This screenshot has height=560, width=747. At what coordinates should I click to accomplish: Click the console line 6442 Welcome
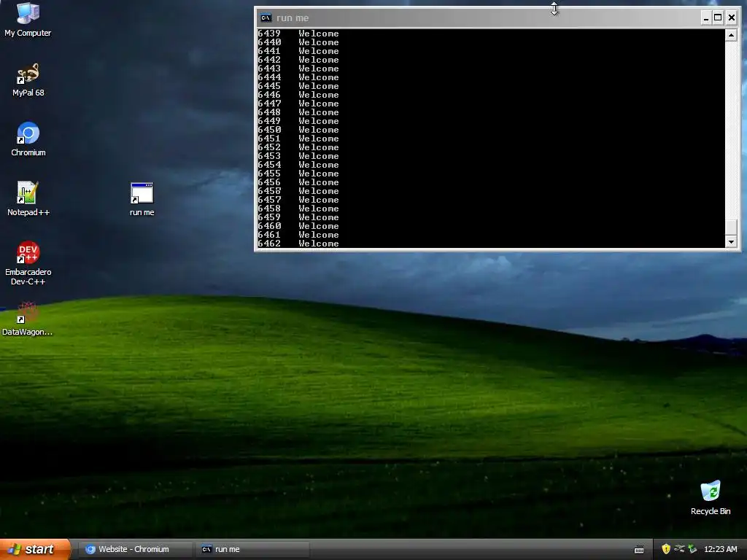(x=298, y=60)
